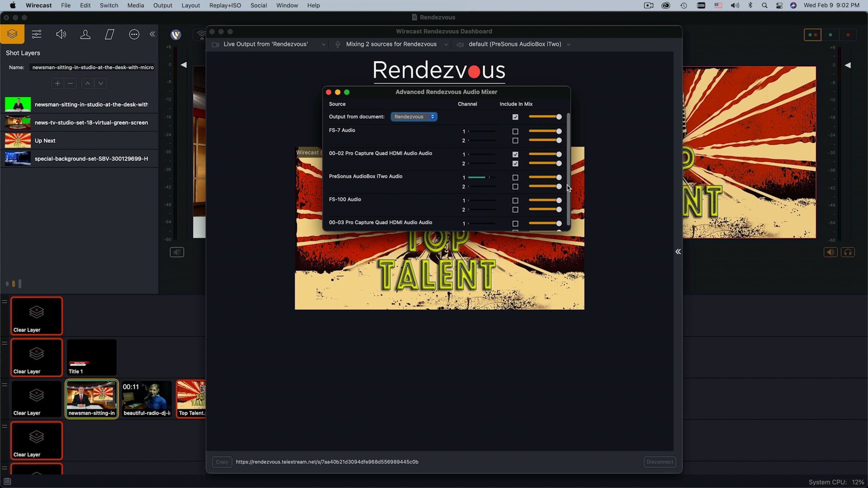Image resolution: width=868 pixels, height=488 pixels.
Task: Open the Apple menu
Action: (13, 5)
